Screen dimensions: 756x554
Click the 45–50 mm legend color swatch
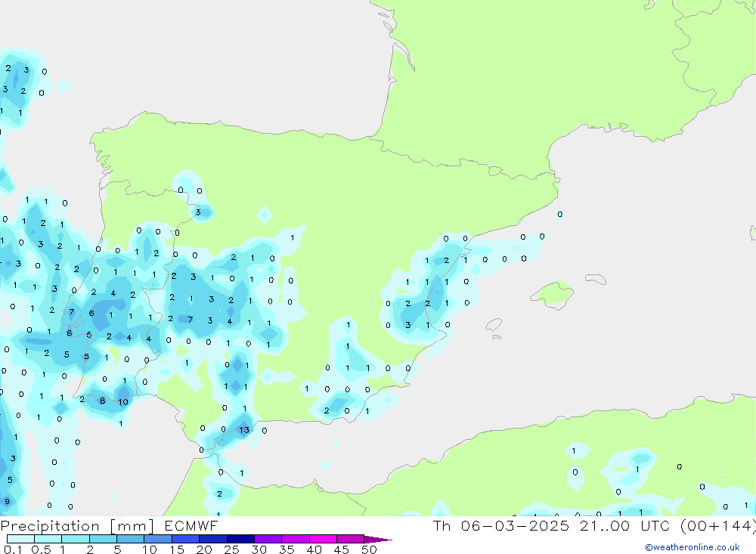tap(351, 539)
